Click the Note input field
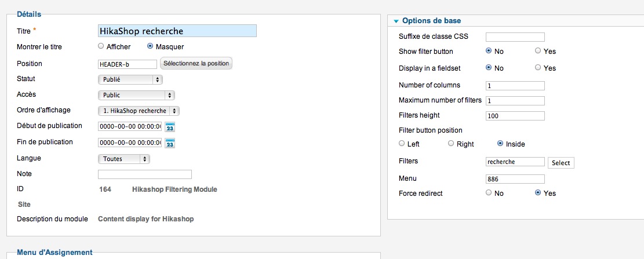 click(x=145, y=174)
